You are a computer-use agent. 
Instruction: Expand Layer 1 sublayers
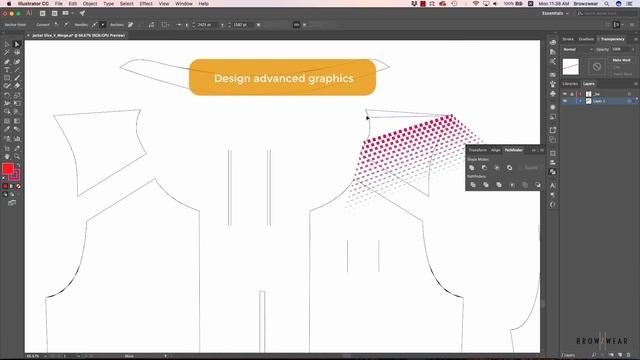580,101
